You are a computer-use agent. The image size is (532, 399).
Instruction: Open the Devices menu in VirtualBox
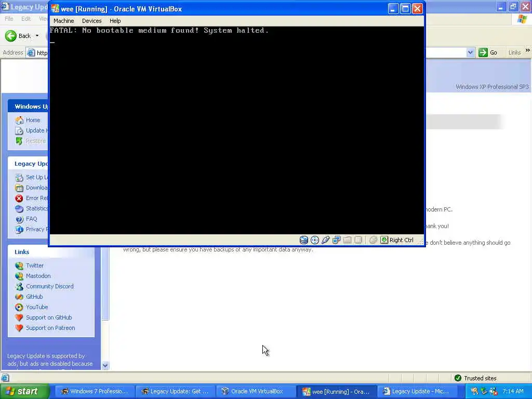coord(91,21)
